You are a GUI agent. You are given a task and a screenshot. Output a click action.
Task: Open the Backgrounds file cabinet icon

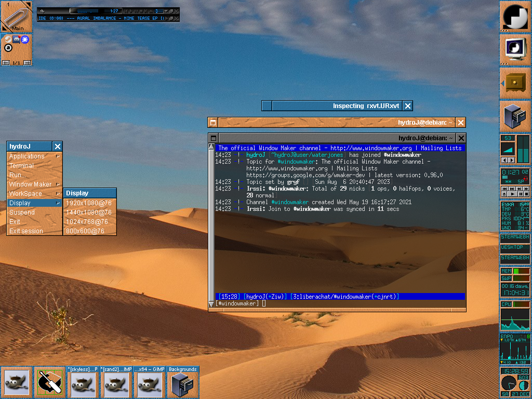pos(183,383)
